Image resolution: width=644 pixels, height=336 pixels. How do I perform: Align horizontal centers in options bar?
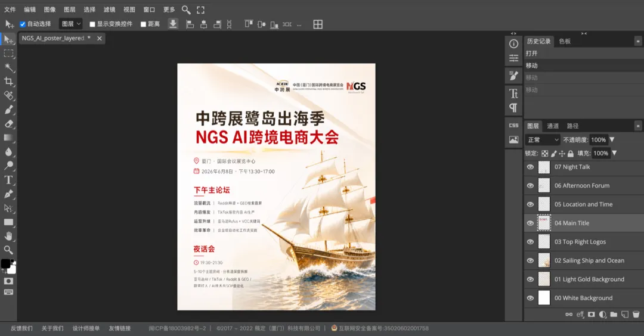pos(203,24)
